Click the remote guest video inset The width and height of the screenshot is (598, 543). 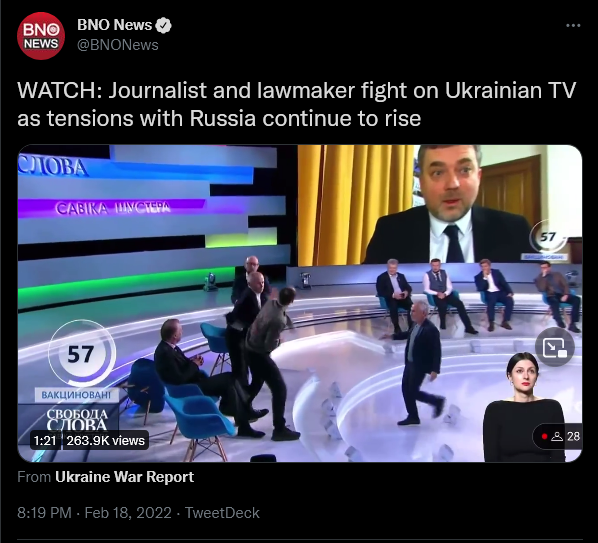point(440,204)
